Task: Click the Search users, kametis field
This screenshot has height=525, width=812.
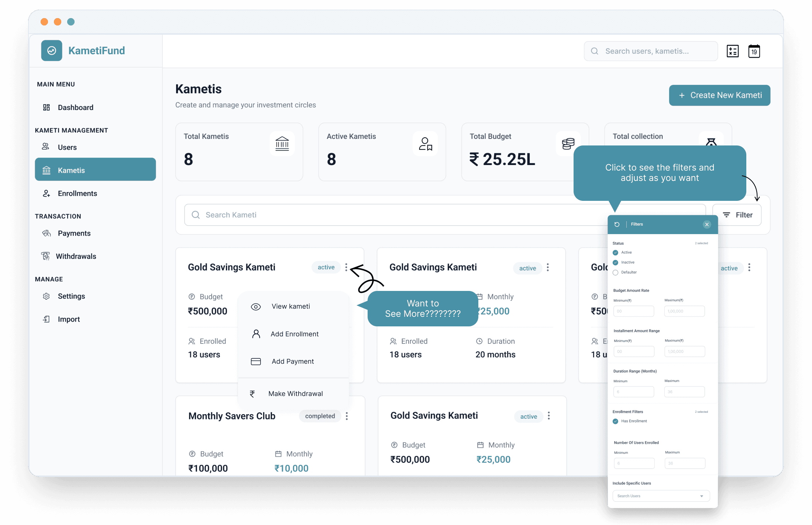Action: pos(651,51)
